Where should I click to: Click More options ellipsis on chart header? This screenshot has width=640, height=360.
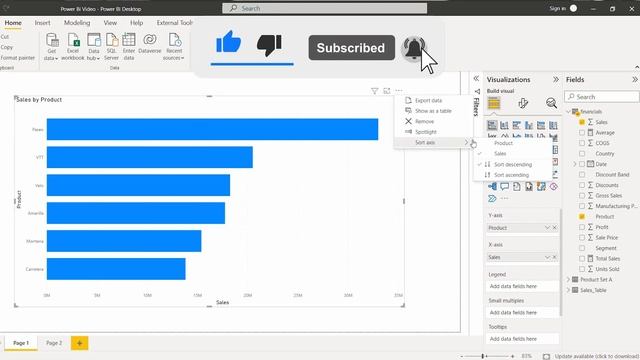(x=399, y=91)
